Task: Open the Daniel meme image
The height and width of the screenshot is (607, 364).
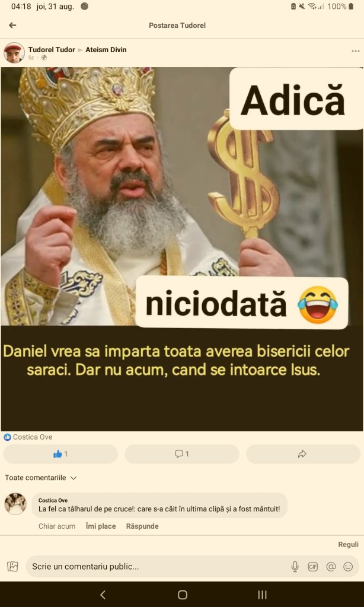Action: pyautogui.click(x=182, y=249)
